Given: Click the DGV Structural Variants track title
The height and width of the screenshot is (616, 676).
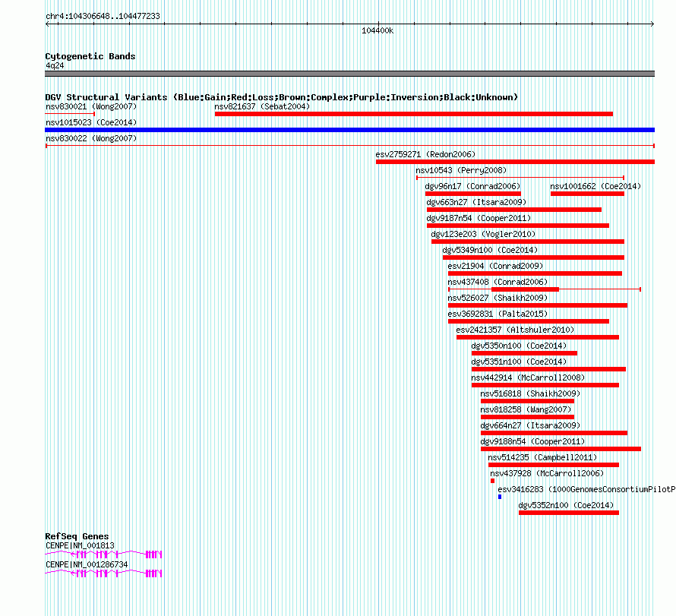Looking at the screenshot, I should (282, 97).
